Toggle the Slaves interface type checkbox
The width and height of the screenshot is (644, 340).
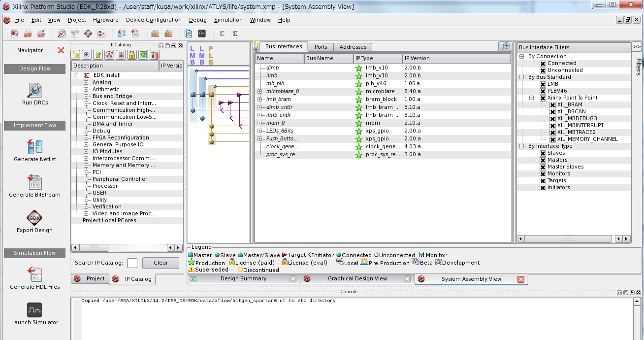543,153
